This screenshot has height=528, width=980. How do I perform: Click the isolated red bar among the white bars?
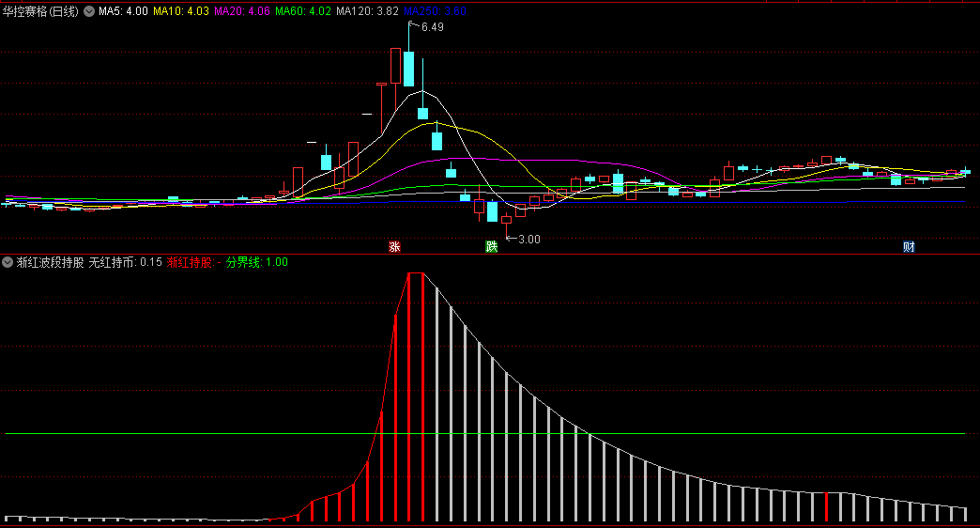coord(826,506)
